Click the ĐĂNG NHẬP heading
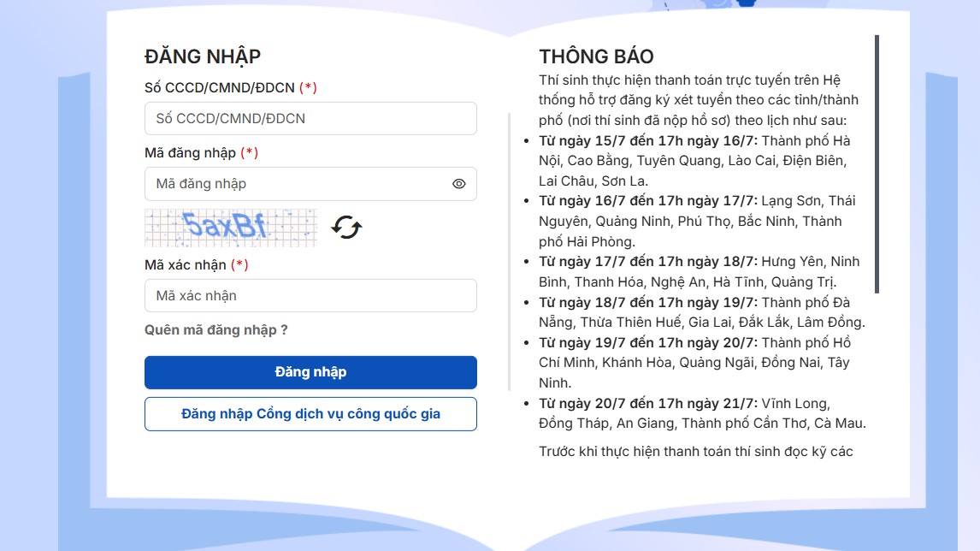This screenshot has height=551, width=980. click(203, 57)
